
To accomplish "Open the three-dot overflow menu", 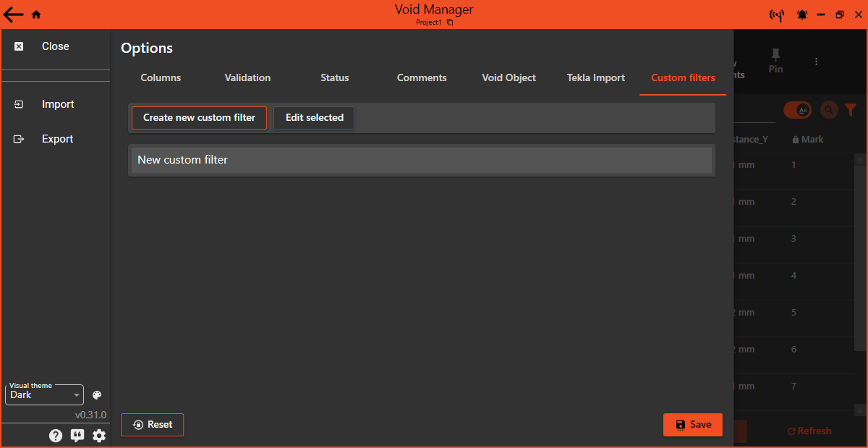I will (x=816, y=62).
